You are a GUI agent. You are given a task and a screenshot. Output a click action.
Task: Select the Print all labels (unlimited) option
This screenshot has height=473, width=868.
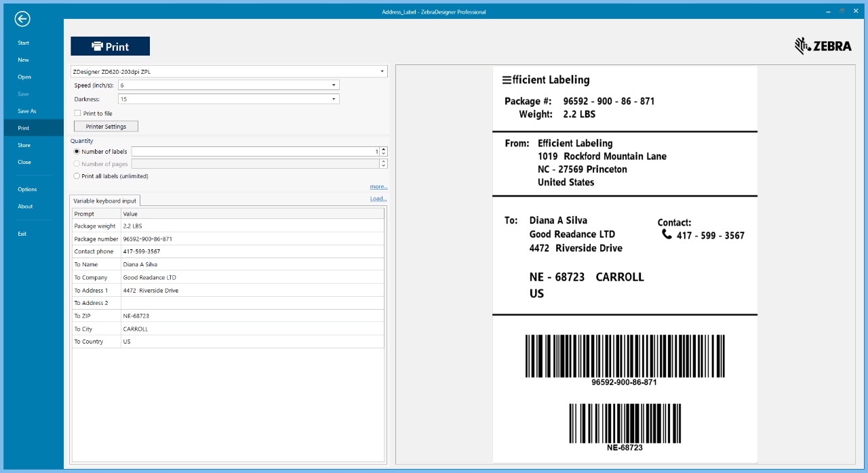(x=77, y=176)
